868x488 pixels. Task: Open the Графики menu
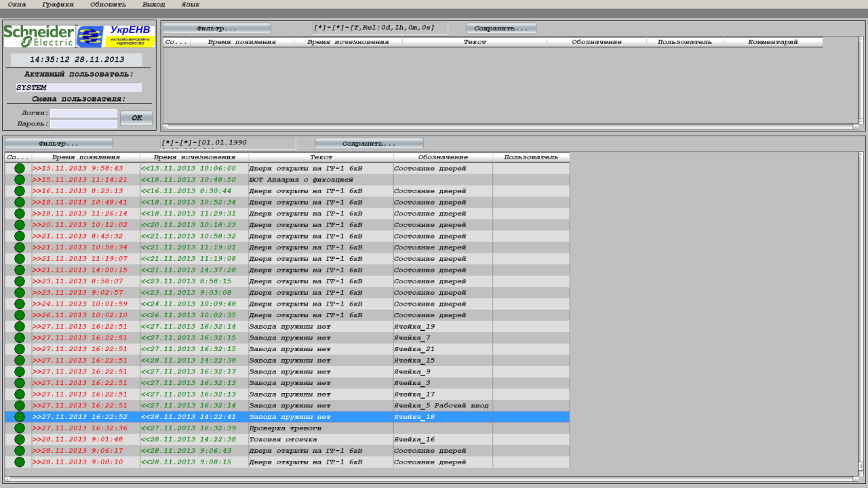[x=58, y=4]
